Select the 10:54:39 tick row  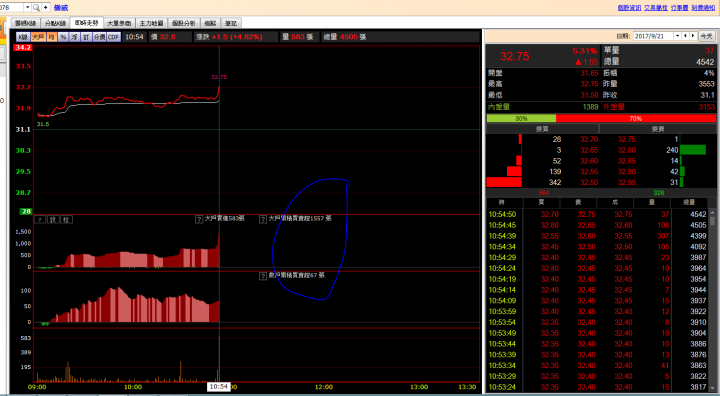pos(597,236)
